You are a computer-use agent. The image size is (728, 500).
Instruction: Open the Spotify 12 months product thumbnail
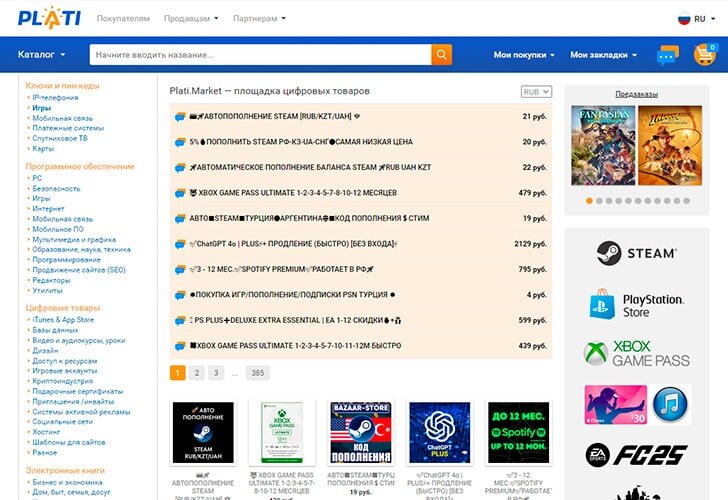(x=519, y=433)
